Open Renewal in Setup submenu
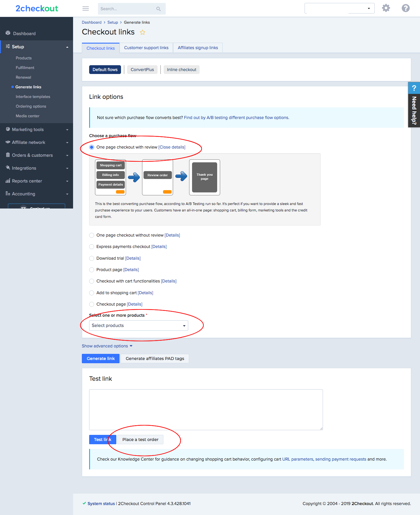This screenshot has height=515, width=420. [x=23, y=77]
